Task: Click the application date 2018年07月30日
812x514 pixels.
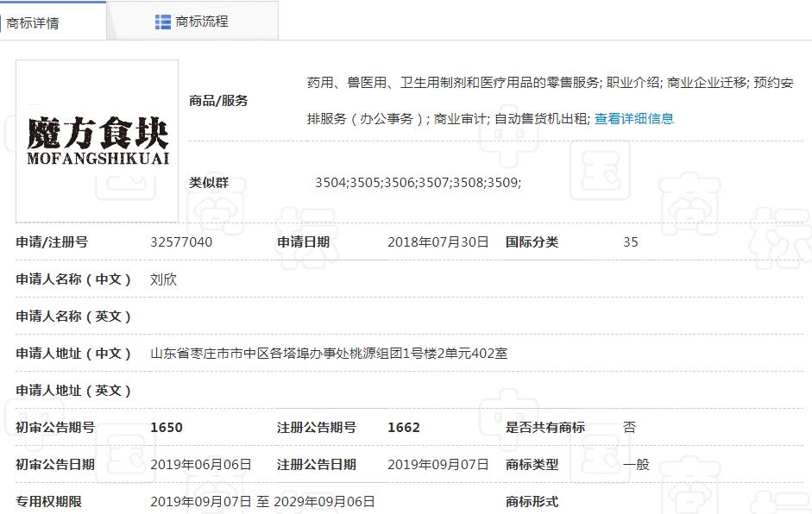Action: (438, 242)
